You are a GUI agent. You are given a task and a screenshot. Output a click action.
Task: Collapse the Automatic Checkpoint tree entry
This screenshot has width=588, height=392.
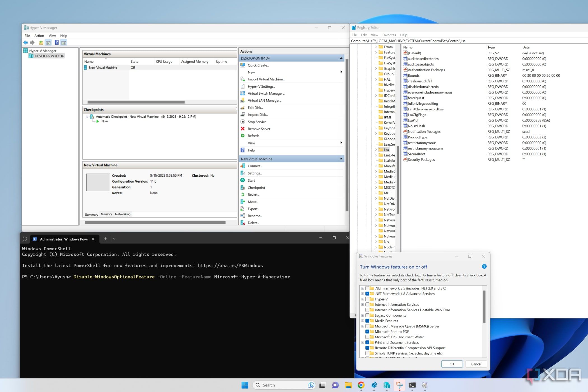point(87,116)
